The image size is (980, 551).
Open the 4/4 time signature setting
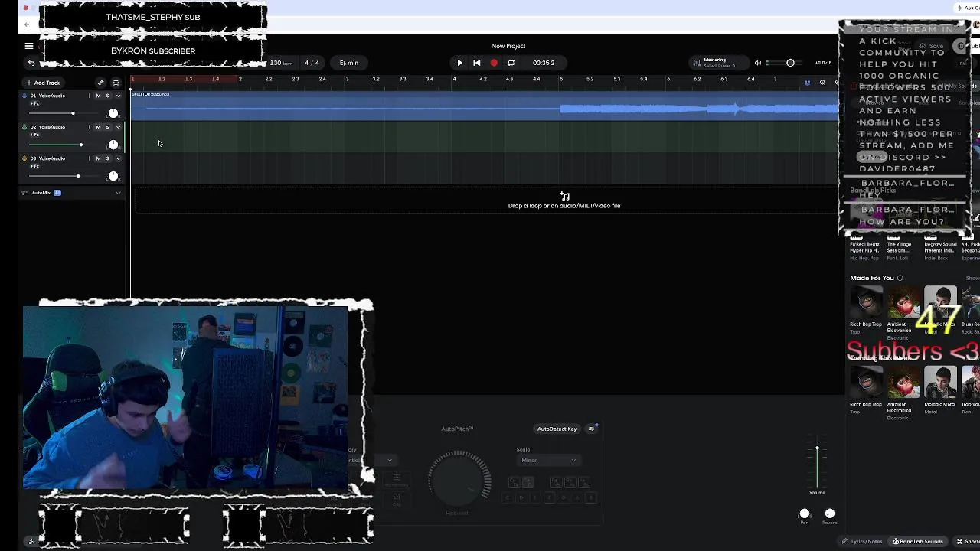click(x=312, y=63)
